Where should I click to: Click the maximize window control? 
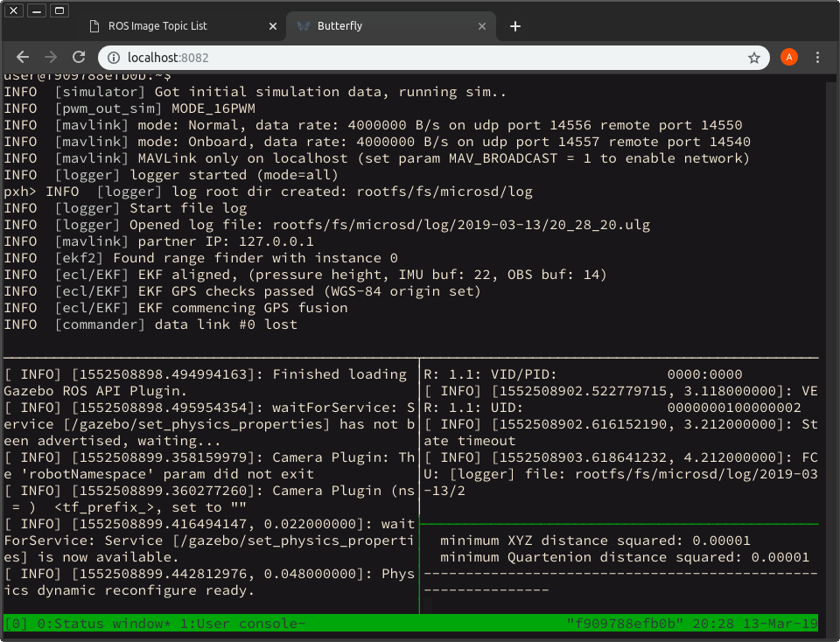click(58, 10)
